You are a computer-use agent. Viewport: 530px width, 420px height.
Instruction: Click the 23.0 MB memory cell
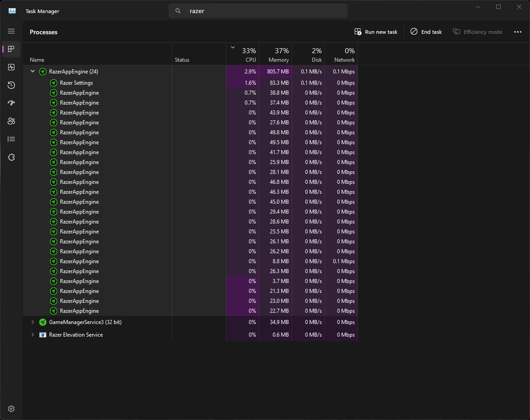(275, 301)
